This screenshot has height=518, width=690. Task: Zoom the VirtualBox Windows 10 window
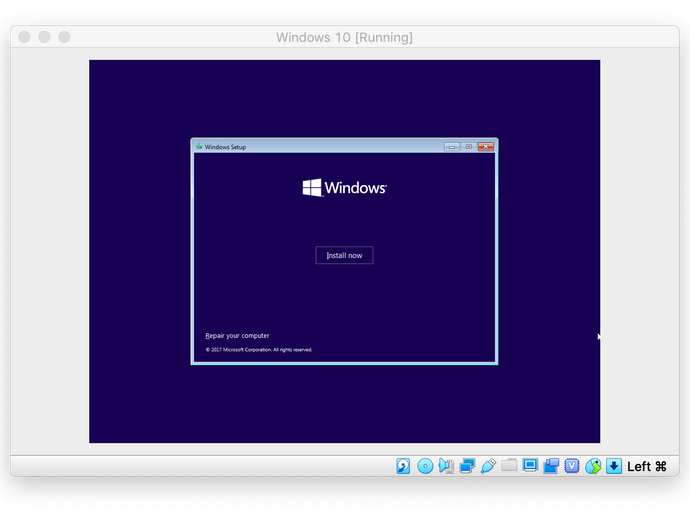tap(64, 37)
